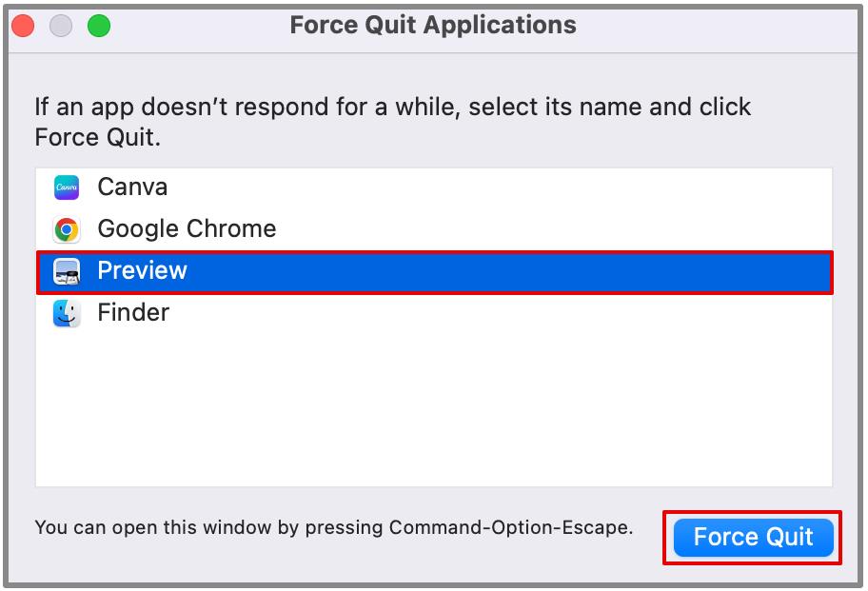Select the Finder text entry
Viewport: 868px width, 591px height.
(x=133, y=313)
